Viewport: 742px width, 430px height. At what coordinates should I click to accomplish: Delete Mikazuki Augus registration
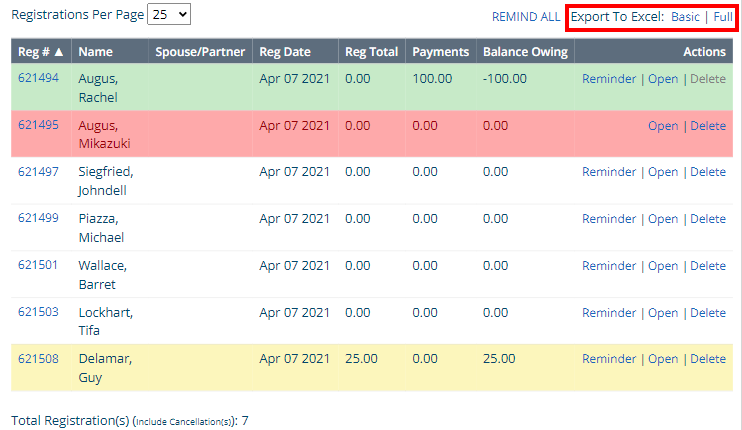click(x=708, y=126)
